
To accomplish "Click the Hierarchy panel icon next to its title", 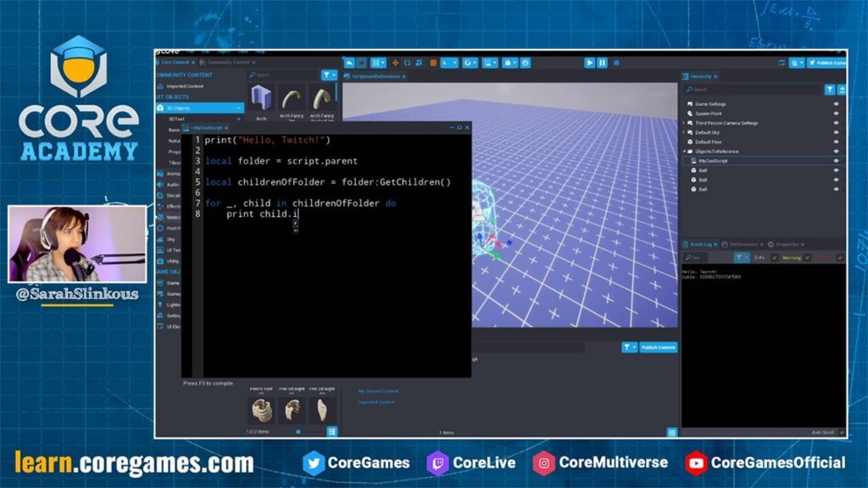I will [686, 75].
